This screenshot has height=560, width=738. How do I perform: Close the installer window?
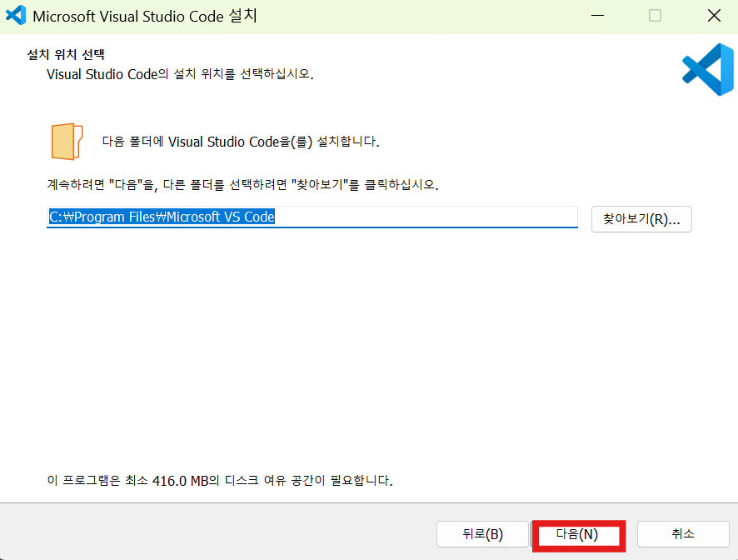(x=714, y=16)
